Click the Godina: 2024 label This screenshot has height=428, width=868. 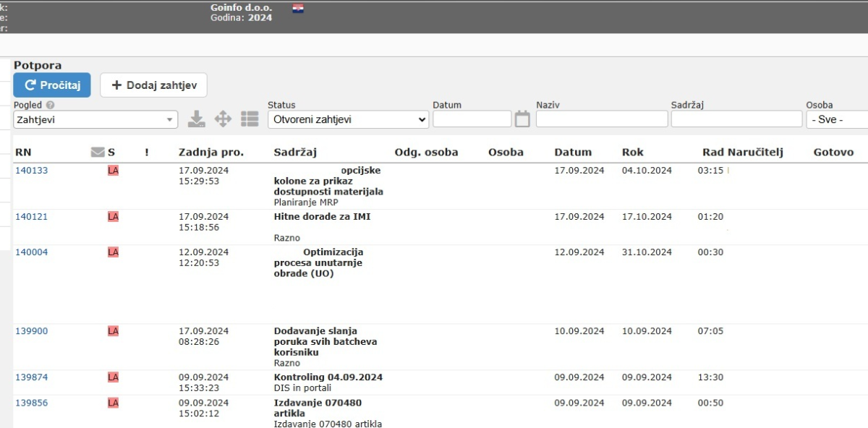tap(242, 18)
